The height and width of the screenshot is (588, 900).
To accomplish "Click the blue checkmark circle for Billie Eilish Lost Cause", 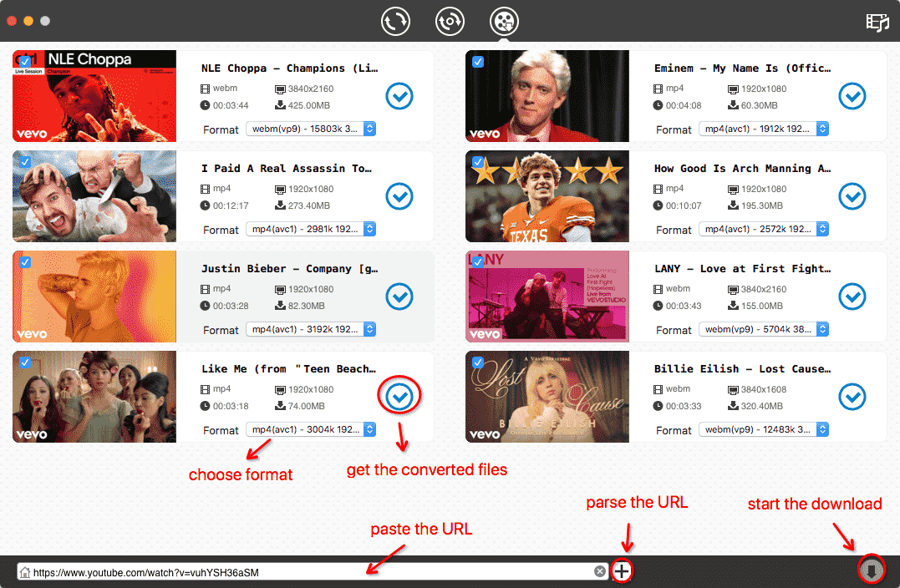I will [x=852, y=397].
